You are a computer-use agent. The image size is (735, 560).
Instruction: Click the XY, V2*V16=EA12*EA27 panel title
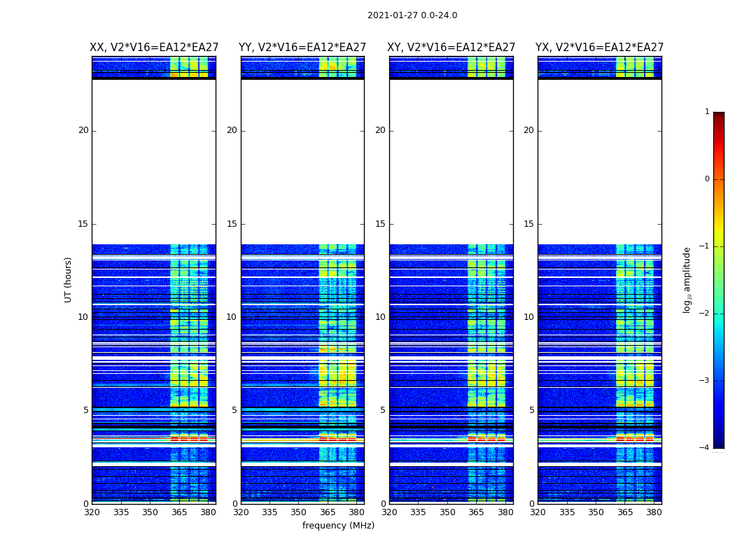[x=451, y=48]
